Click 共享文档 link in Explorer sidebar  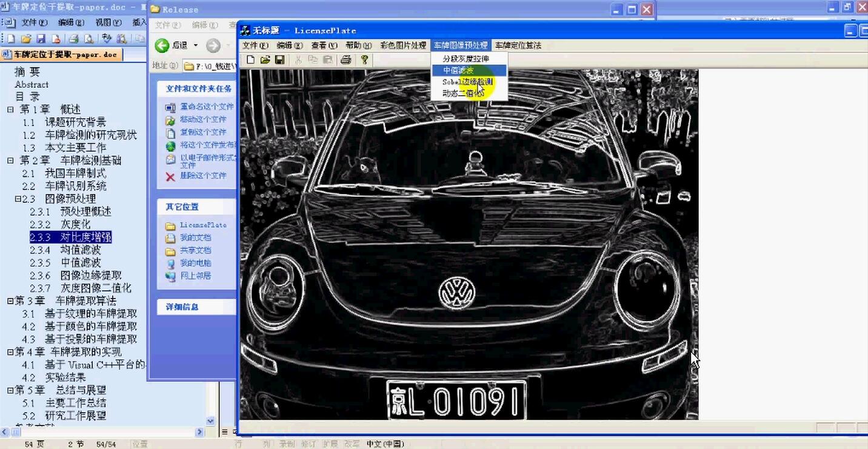(x=196, y=250)
